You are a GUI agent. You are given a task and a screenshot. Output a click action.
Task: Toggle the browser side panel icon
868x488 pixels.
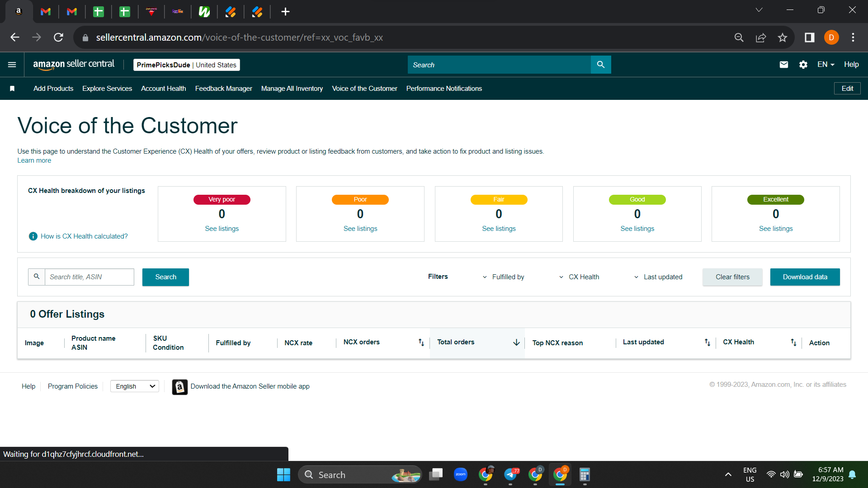(x=810, y=38)
